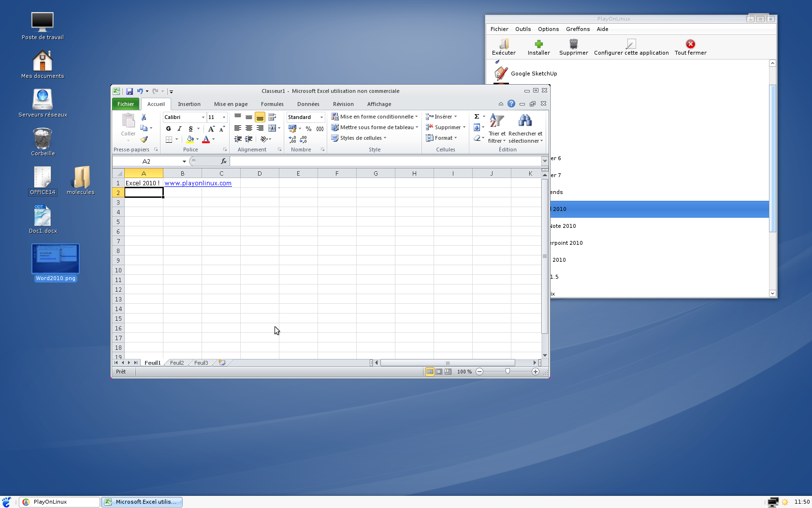The height and width of the screenshot is (508, 812).
Task: Expand the Standard number format dropdown
Action: tap(321, 117)
